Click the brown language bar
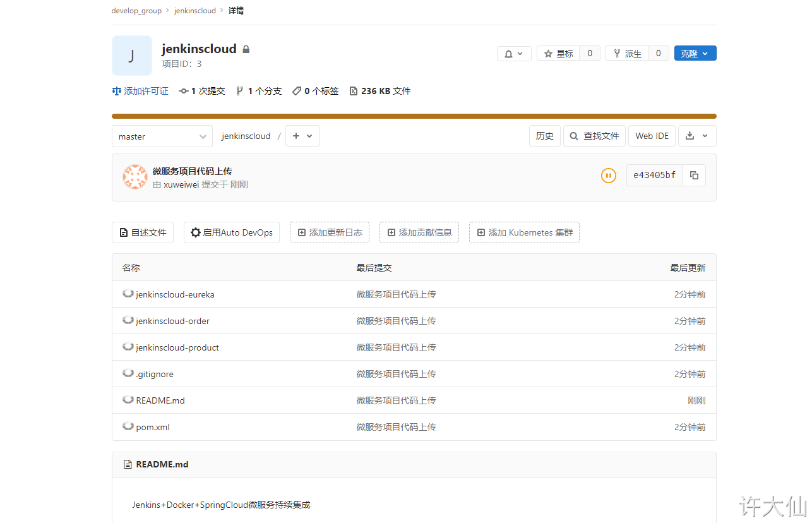 (x=414, y=116)
